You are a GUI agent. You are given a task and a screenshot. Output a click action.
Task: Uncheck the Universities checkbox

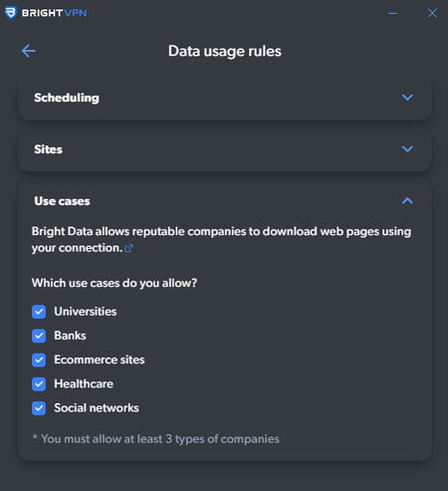click(39, 312)
